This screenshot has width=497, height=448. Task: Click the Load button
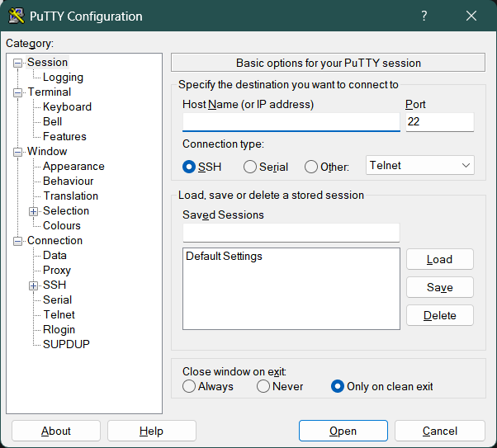click(440, 259)
